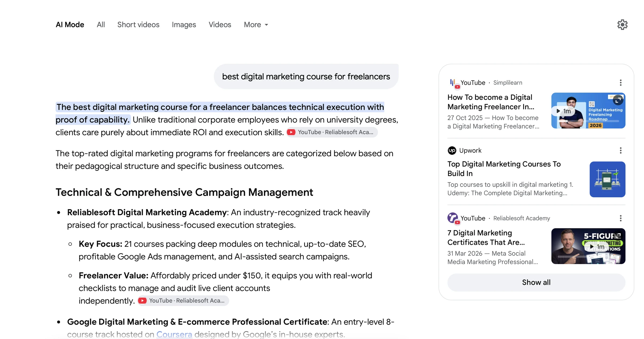Open options menu for Upwork result
Image resolution: width=644 pixels, height=339 pixels.
click(x=620, y=151)
